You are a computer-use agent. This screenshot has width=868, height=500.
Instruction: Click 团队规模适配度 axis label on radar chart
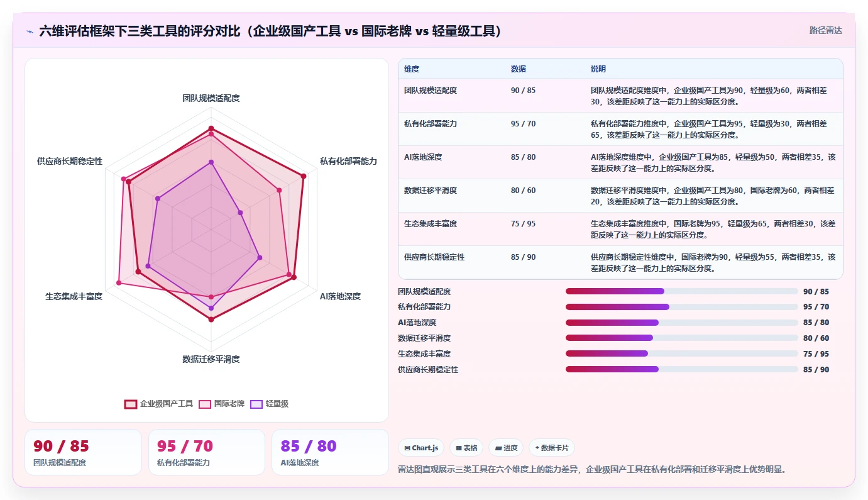point(211,98)
